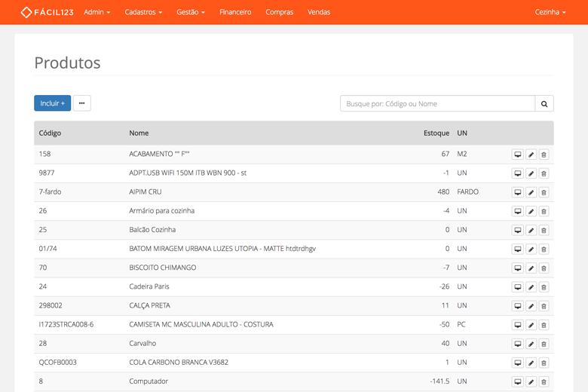Delete the Armário para cozinha product
Screen dimensions: 588x392
544,211
